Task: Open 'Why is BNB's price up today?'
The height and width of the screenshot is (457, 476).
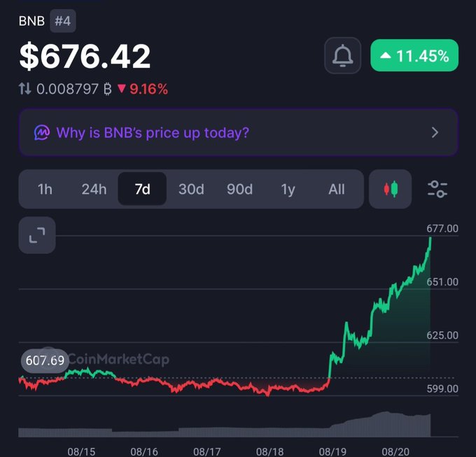Action: coord(238,132)
